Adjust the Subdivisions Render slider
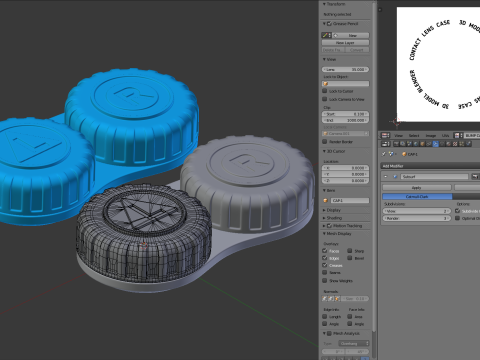 click(x=417, y=218)
